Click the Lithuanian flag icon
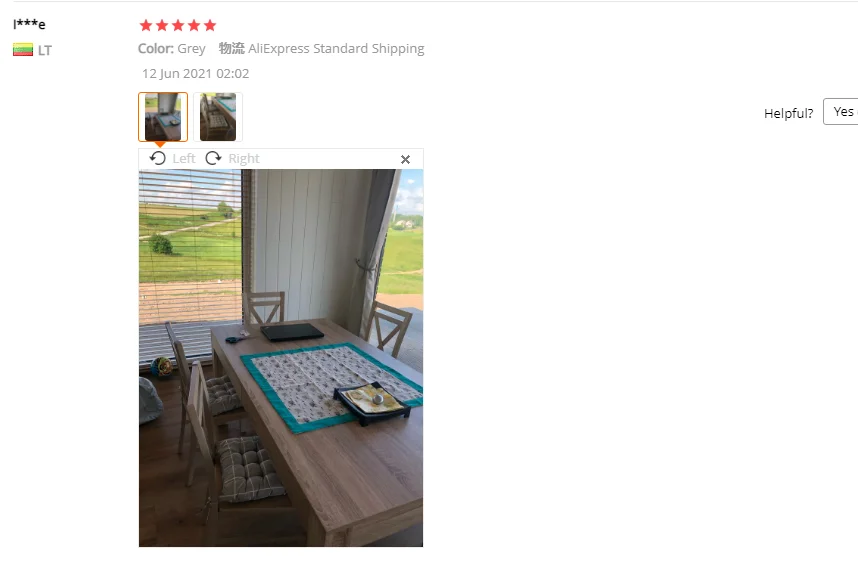858x566 pixels. point(23,50)
